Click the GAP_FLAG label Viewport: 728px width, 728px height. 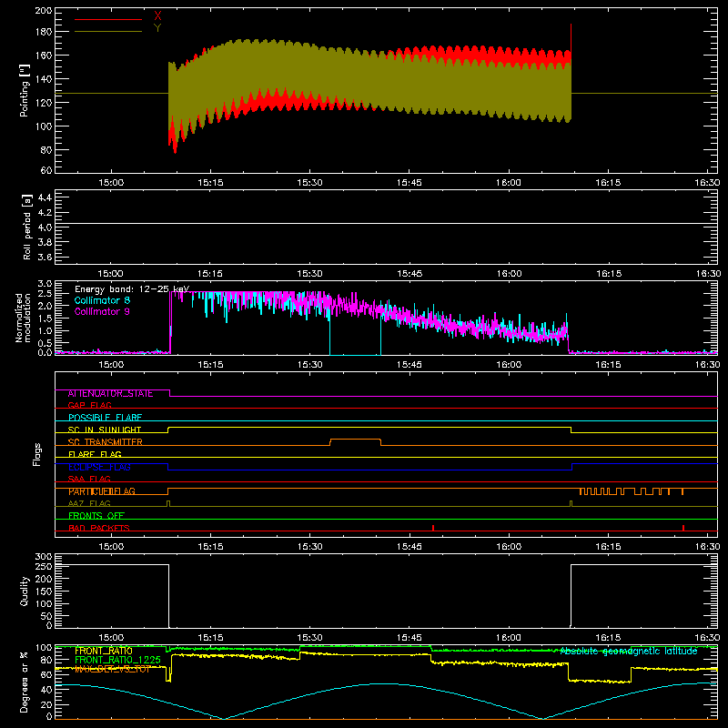pos(89,405)
